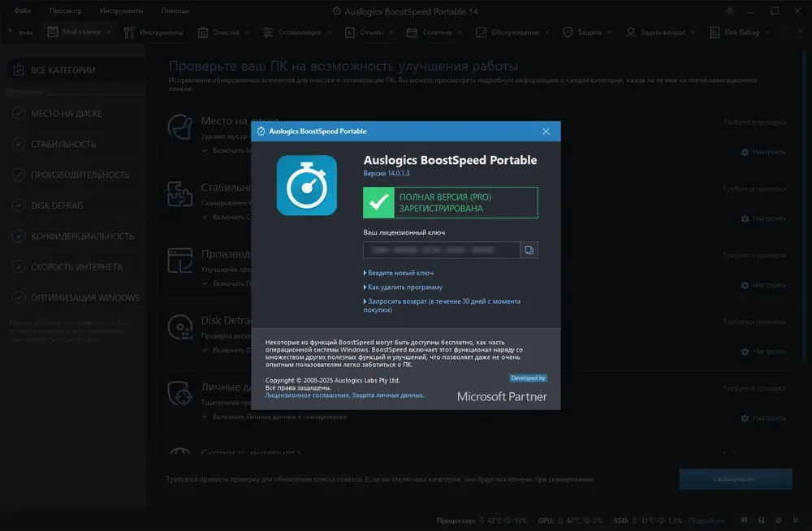Click the ВСЕ КАТЕГОРИИ clipboard icon
This screenshot has height=531, width=812.
pos(19,69)
